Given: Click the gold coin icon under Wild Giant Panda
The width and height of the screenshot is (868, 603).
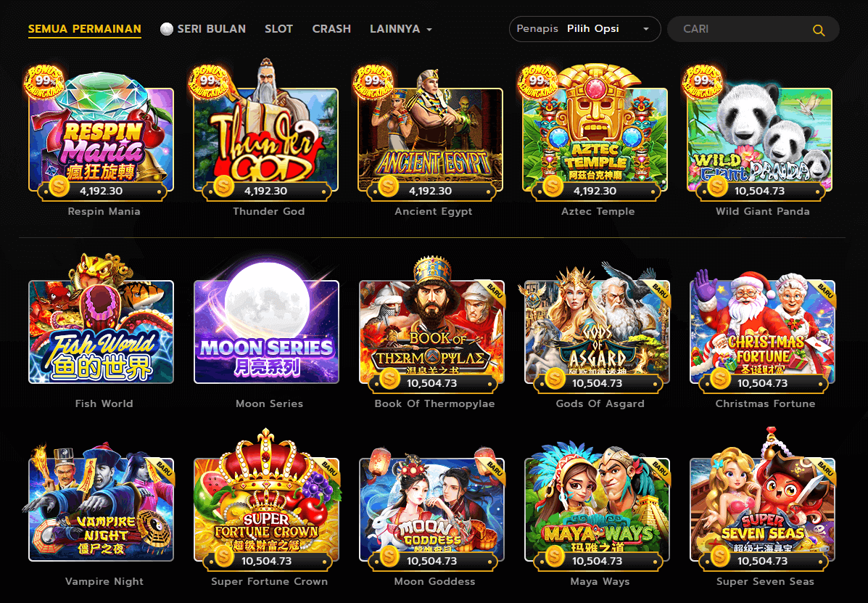Looking at the screenshot, I should point(717,186).
